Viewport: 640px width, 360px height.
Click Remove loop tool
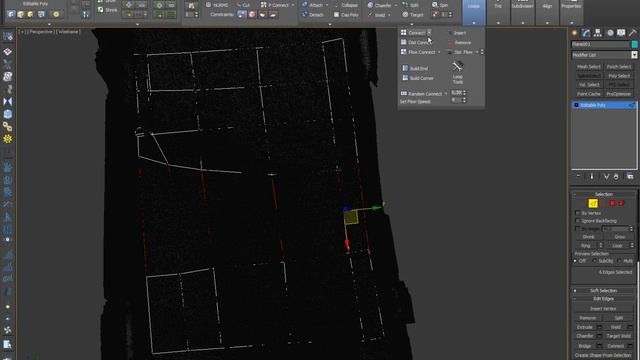460,42
